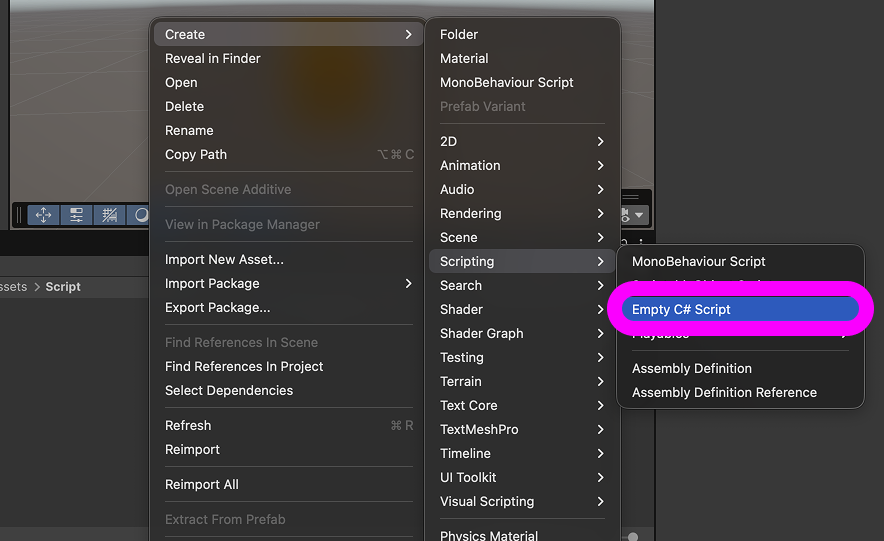The image size is (884, 541).
Task: Select Open from the context menu
Action: (288, 82)
